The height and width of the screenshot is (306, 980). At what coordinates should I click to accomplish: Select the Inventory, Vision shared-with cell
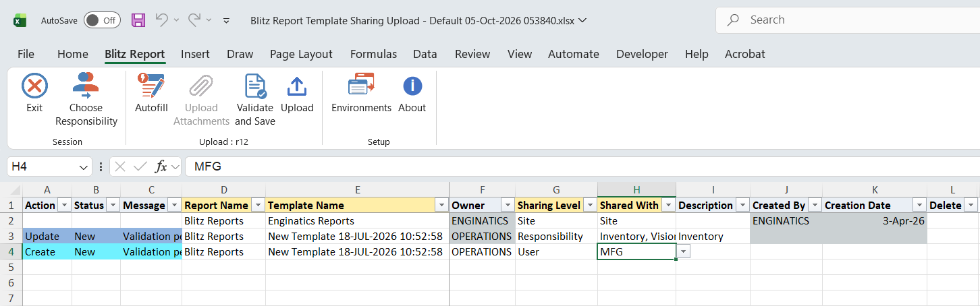[x=637, y=237]
